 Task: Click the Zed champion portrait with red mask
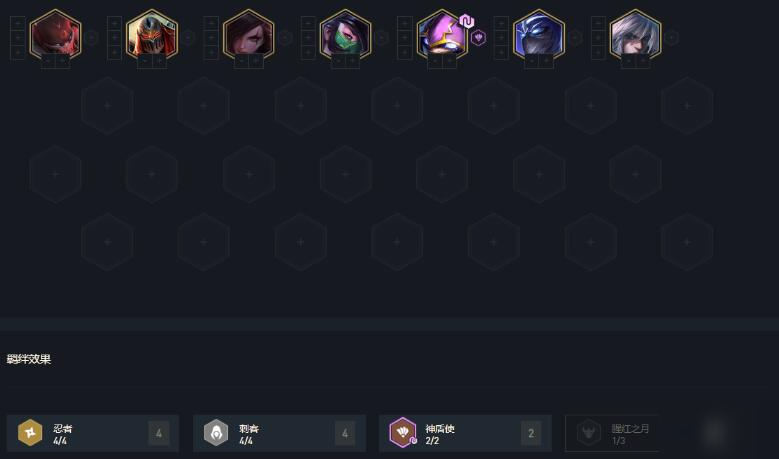click(152, 35)
